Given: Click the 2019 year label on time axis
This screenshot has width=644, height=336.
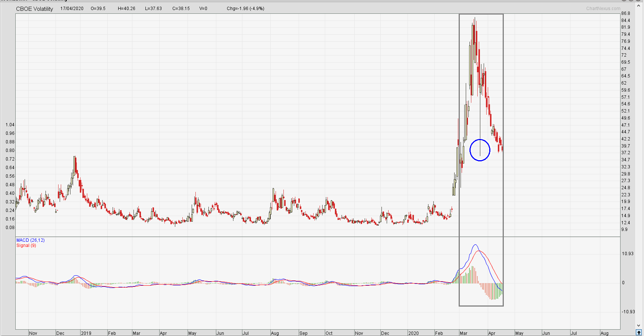Looking at the screenshot, I should click(86, 333).
